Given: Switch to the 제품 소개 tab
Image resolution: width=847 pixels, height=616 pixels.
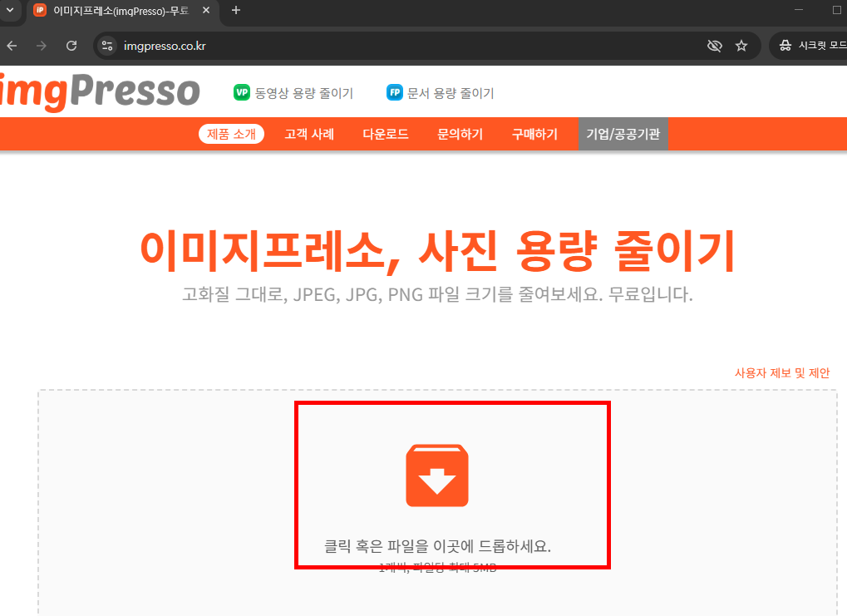Looking at the screenshot, I should coord(231,134).
